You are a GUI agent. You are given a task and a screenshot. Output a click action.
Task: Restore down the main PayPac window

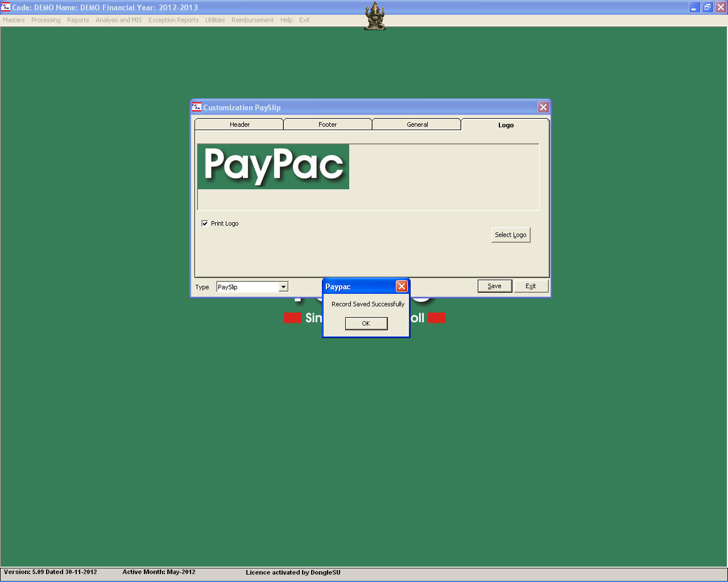[x=708, y=7]
